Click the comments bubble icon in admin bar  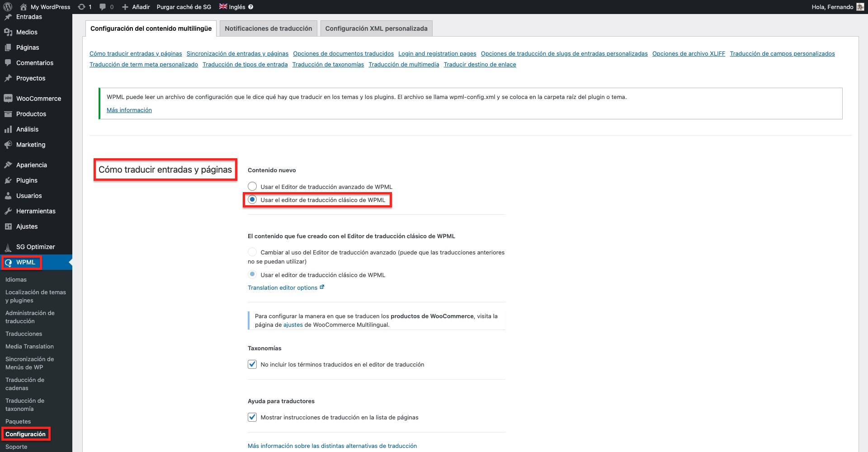tap(103, 7)
